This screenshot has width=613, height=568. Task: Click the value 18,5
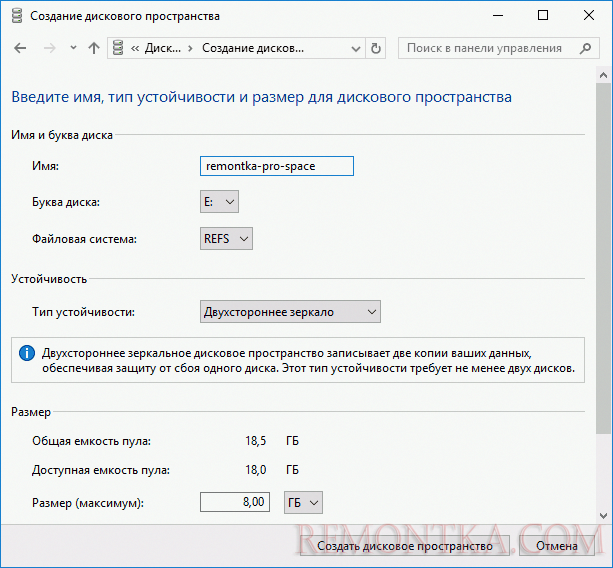pos(256,441)
